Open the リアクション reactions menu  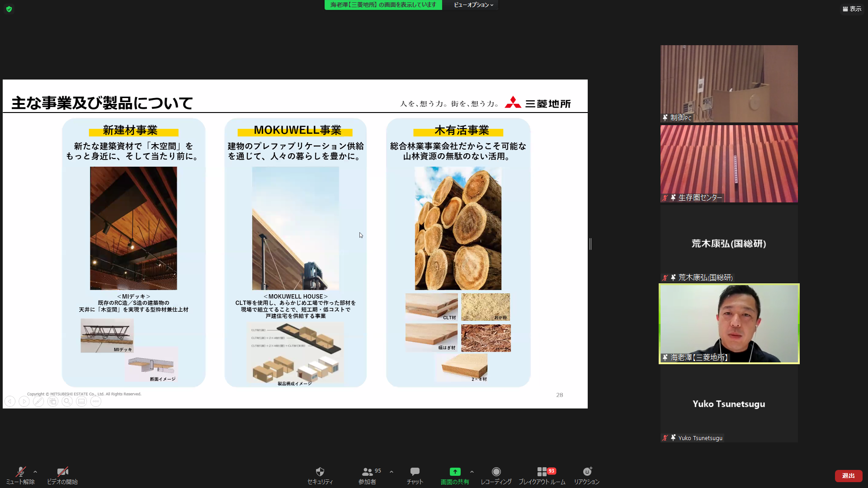coord(587,476)
